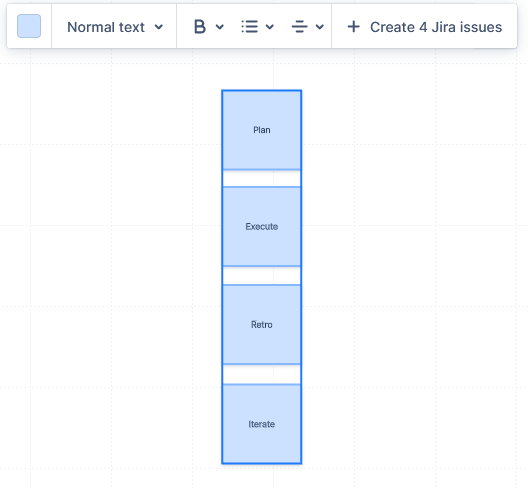
Task: Click the text alignment icon
Action: 299,27
